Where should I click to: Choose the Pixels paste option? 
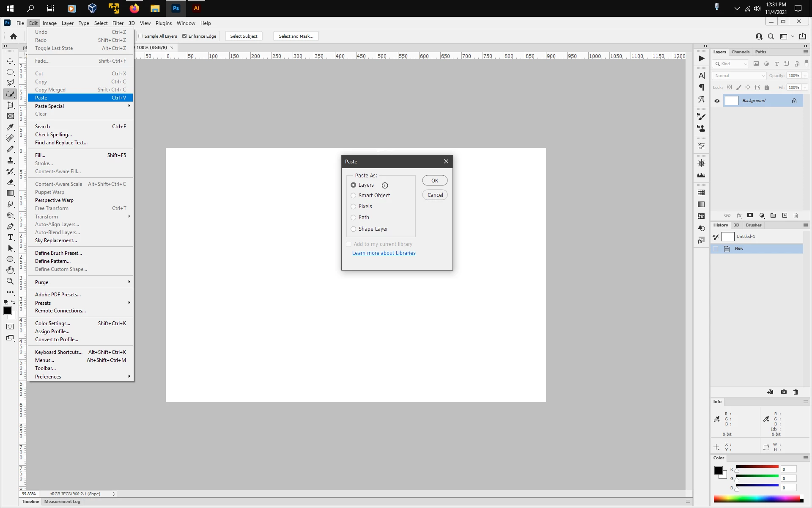click(354, 207)
